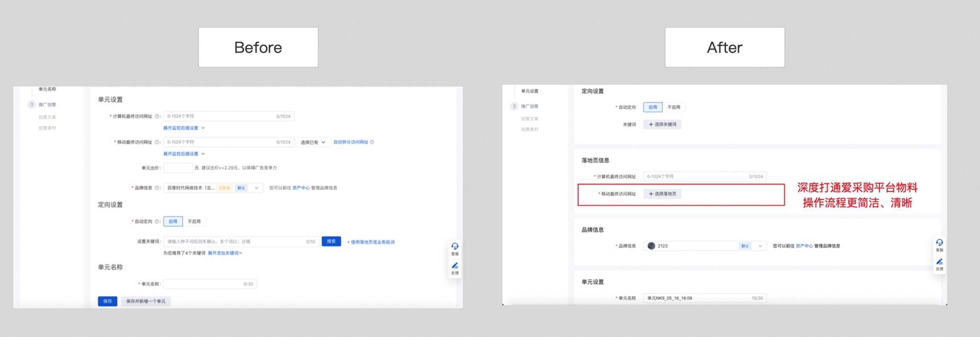
Task: Open 客服 support icon in the After panel
Action: tap(939, 243)
